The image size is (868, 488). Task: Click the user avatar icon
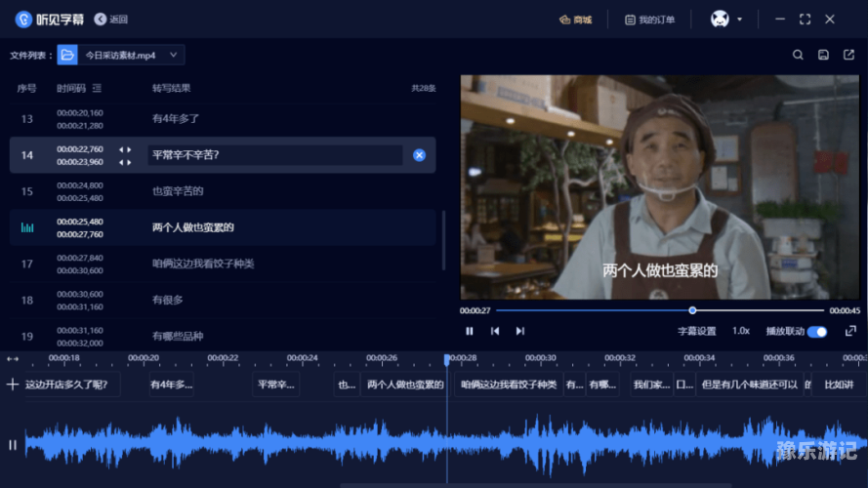click(x=720, y=20)
